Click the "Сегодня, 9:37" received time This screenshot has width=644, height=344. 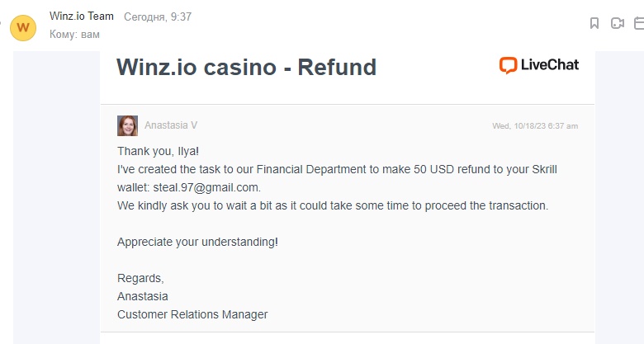158,16
